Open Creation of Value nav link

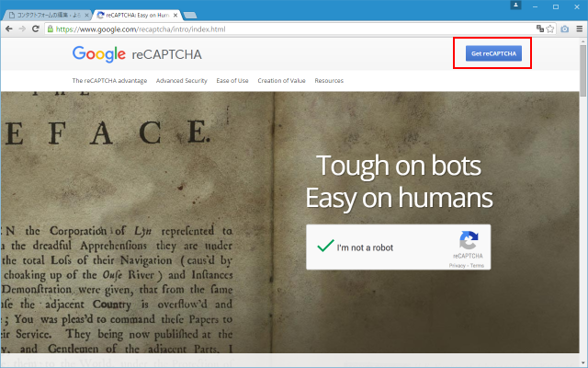[x=281, y=81]
